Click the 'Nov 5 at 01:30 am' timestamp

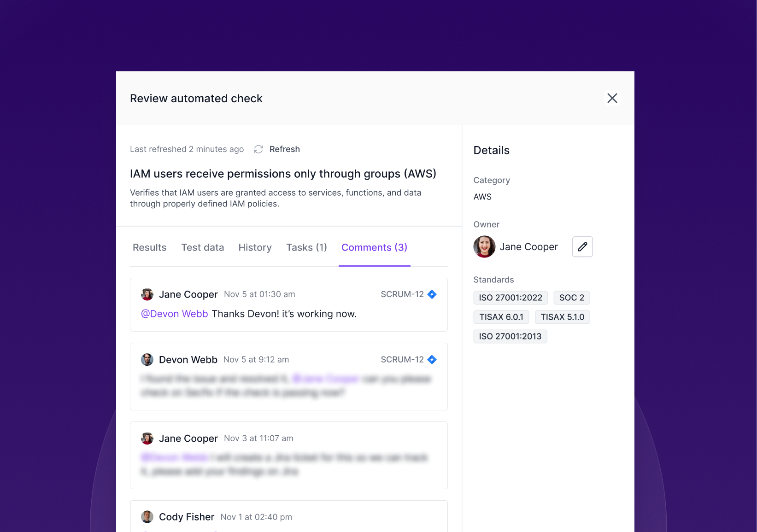[x=259, y=294]
